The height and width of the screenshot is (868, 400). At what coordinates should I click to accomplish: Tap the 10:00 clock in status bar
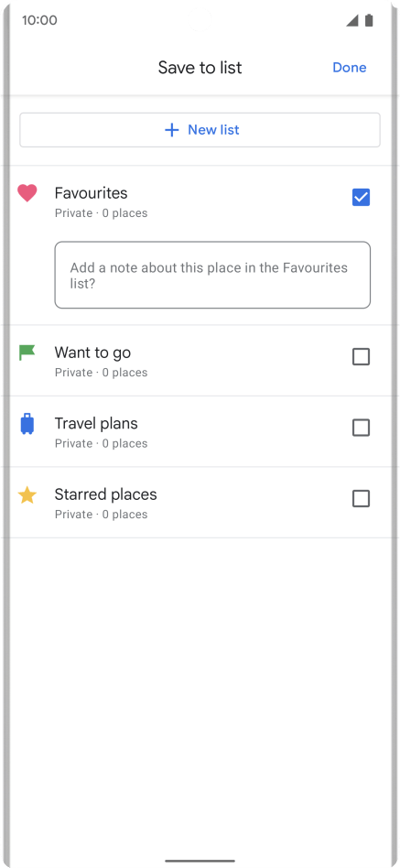[x=40, y=20]
